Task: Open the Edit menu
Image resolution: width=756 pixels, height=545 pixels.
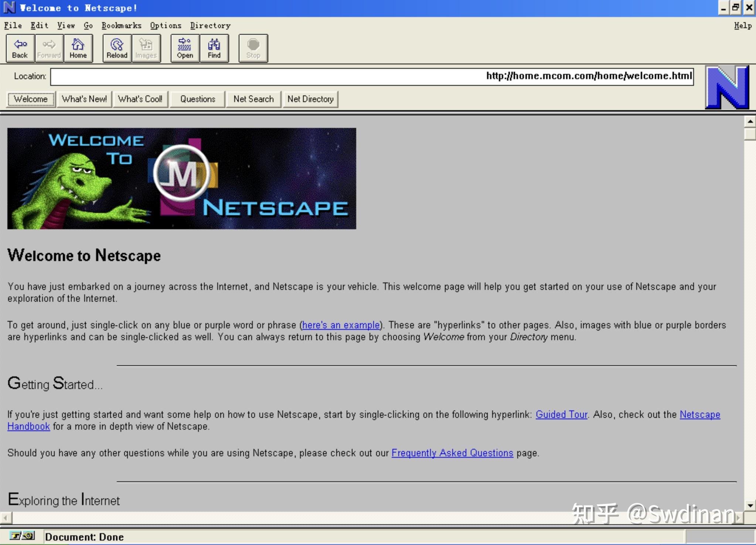Action: click(39, 26)
